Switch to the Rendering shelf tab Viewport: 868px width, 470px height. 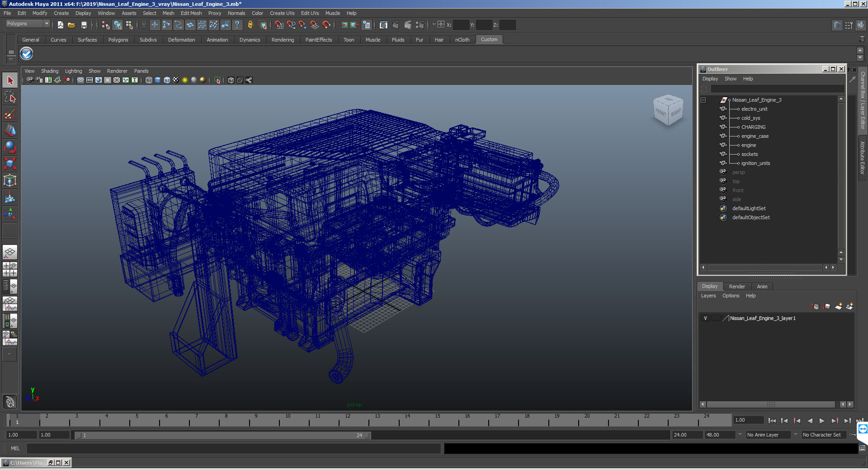(283, 40)
